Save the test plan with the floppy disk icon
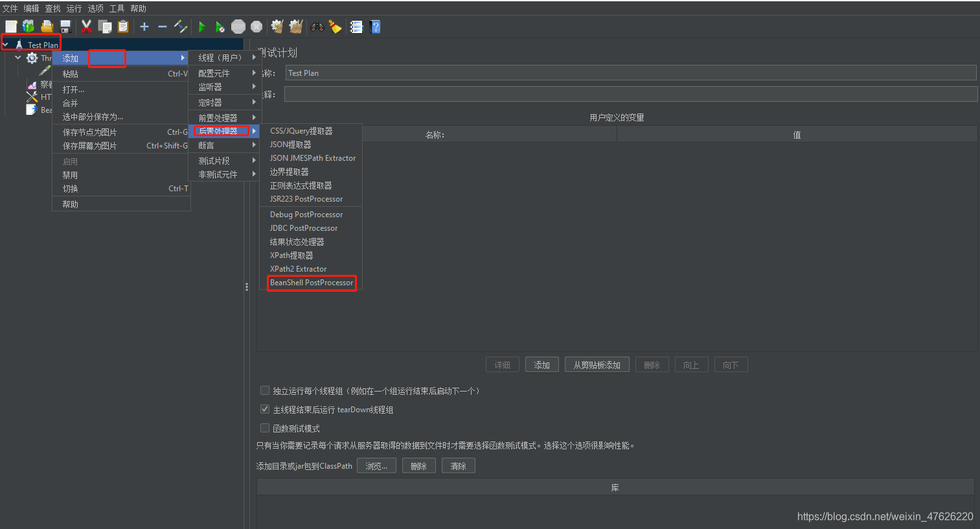This screenshot has height=529, width=980. coord(65,27)
